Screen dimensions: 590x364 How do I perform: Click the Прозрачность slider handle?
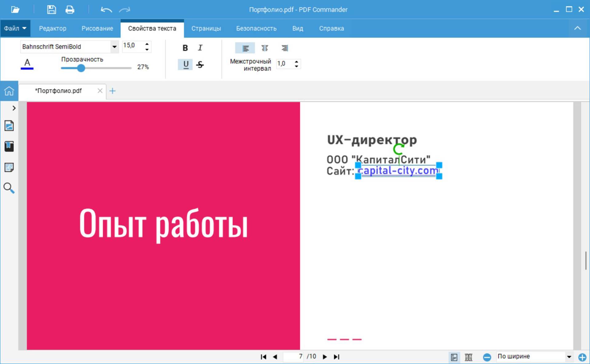coord(81,68)
